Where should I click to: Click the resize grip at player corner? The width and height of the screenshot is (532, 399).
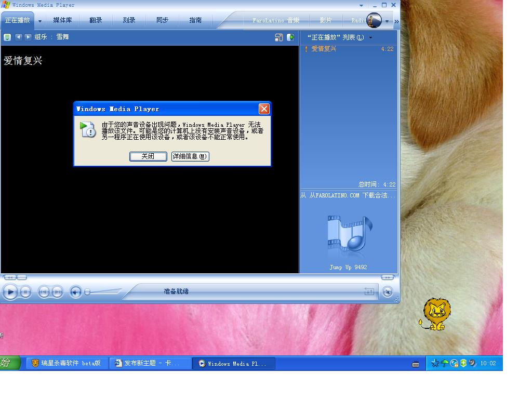pos(396,300)
